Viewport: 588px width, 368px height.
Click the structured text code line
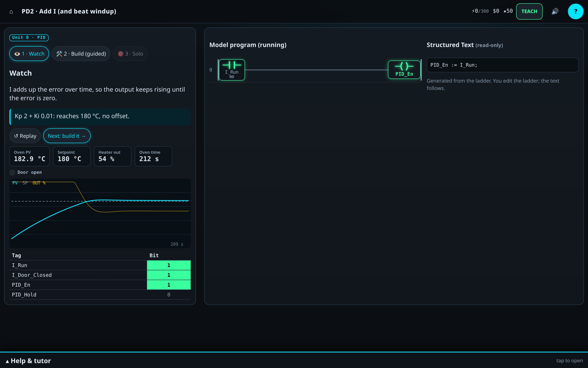[502, 65]
